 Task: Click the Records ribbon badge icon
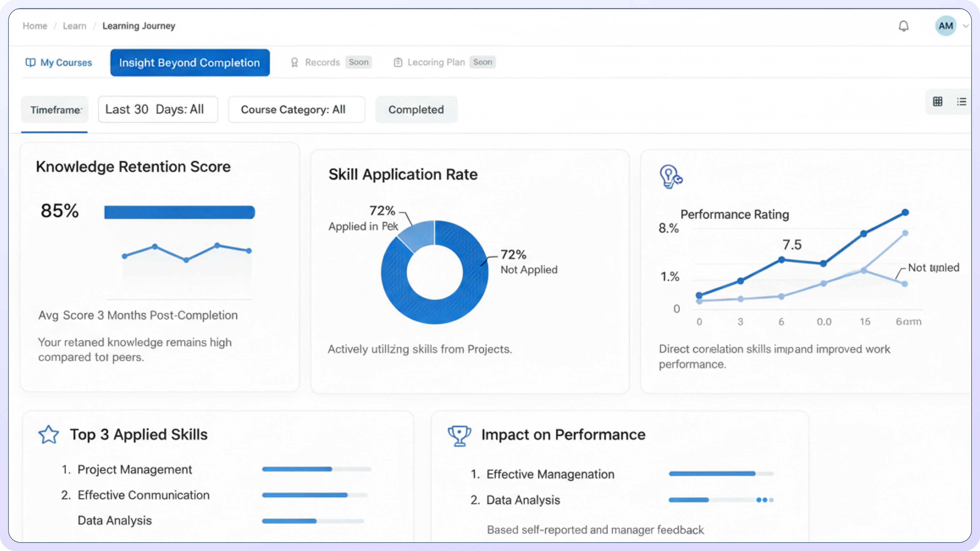[294, 63]
